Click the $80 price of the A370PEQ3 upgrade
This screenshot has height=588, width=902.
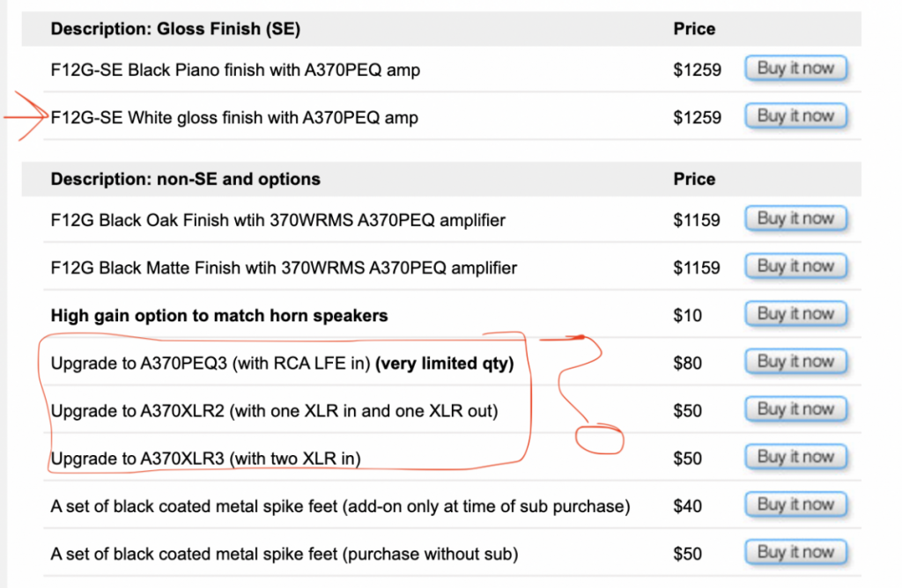click(687, 364)
